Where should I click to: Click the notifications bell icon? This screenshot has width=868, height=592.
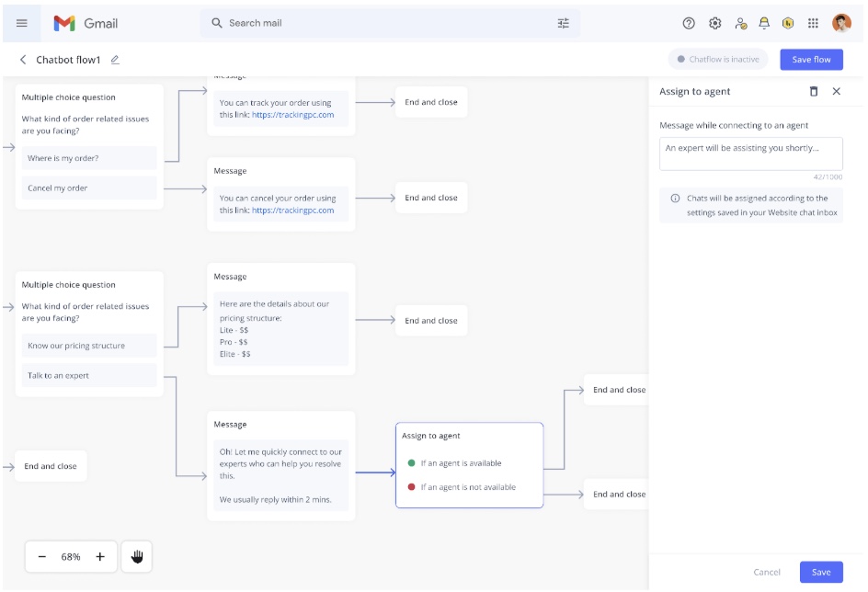(763, 24)
